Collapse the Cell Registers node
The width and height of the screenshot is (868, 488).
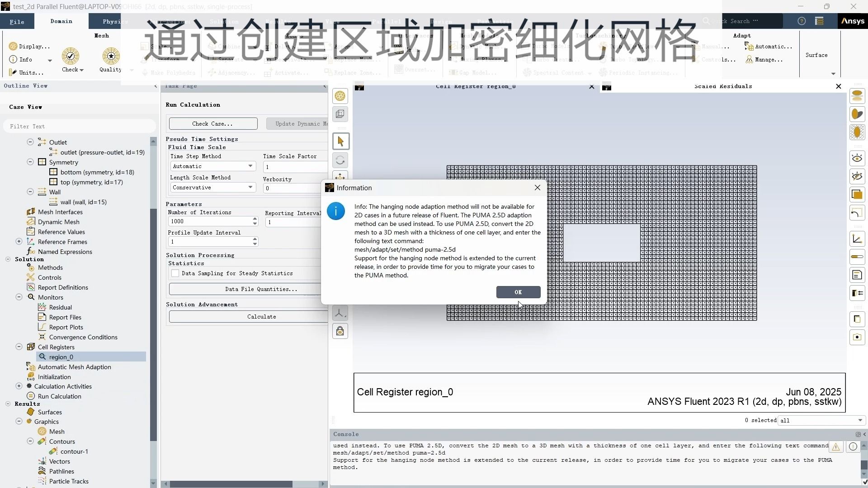pos(19,347)
